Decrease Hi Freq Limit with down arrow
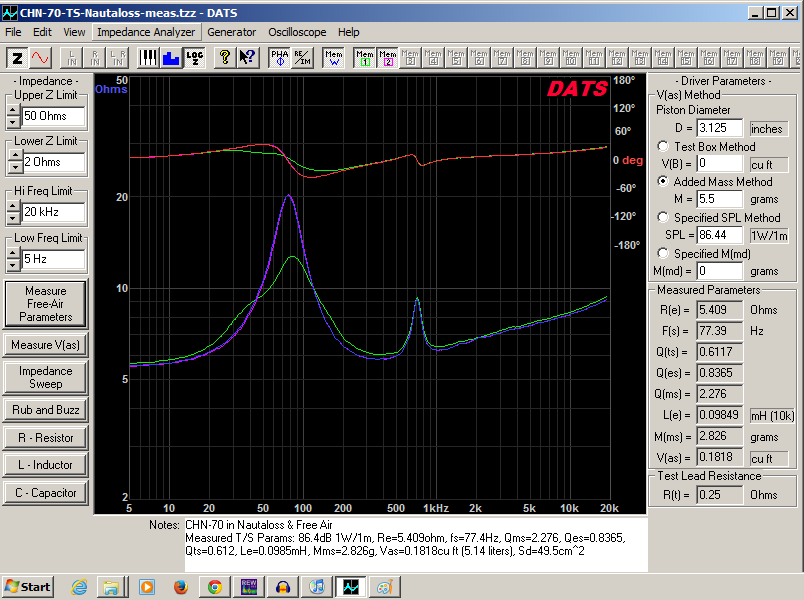 (x=13, y=217)
